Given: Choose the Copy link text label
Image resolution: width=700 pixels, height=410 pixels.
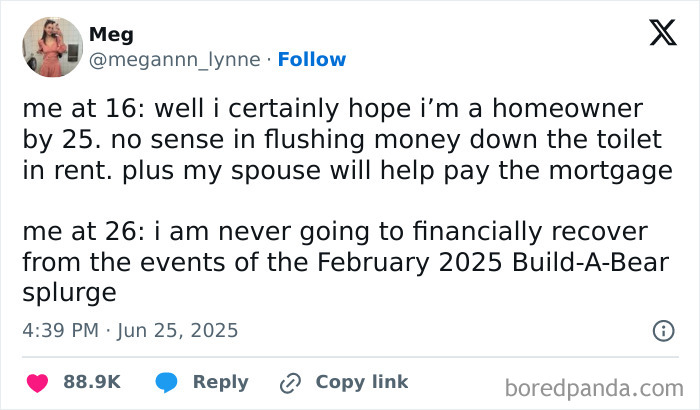Looking at the screenshot, I should click(362, 382).
